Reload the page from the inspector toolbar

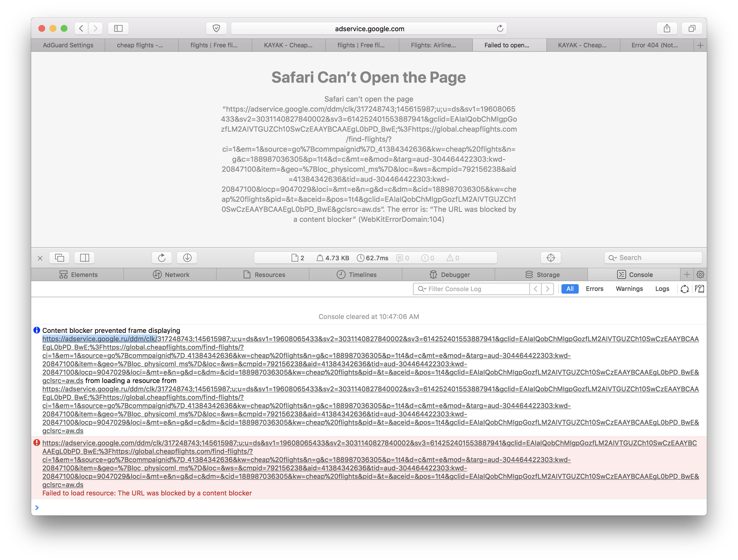click(x=162, y=257)
